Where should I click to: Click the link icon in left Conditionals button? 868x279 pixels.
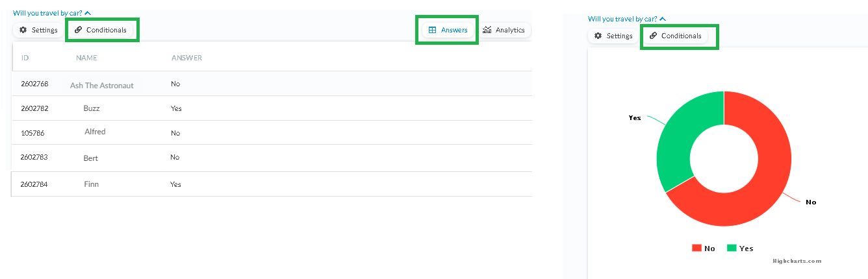pyautogui.click(x=78, y=30)
